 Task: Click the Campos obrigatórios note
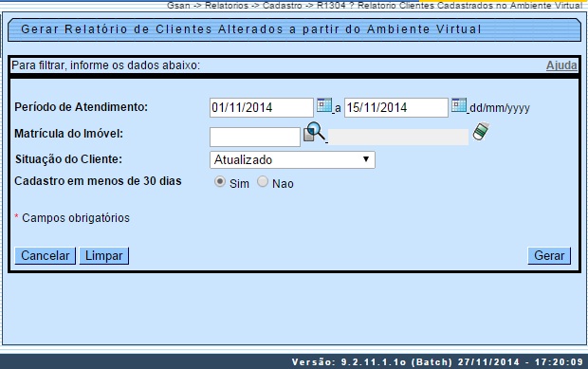click(72, 218)
